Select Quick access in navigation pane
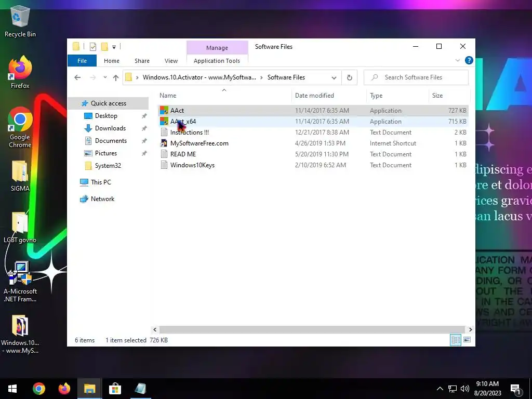532x399 pixels. tap(108, 103)
